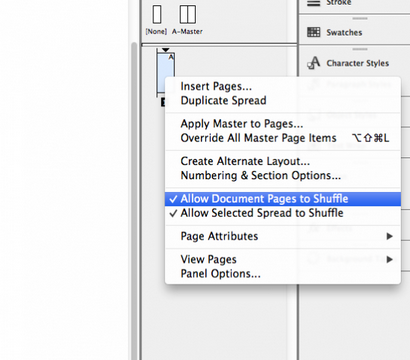The image size is (410, 360).
Task: Choose Insert Pages from context menu
Action: click(x=283, y=86)
